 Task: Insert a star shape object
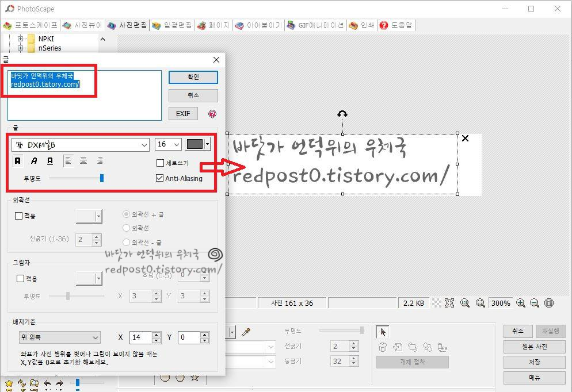pyautogui.click(x=195, y=378)
